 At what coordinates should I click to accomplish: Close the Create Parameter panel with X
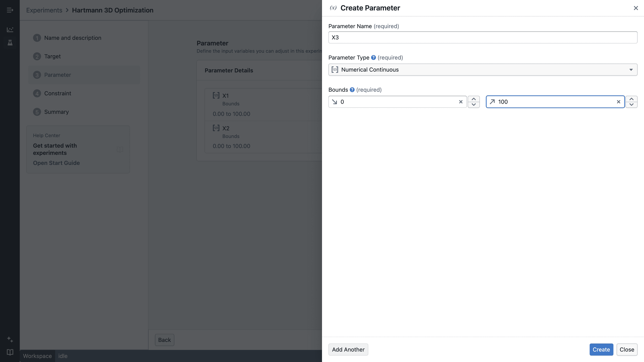click(636, 8)
